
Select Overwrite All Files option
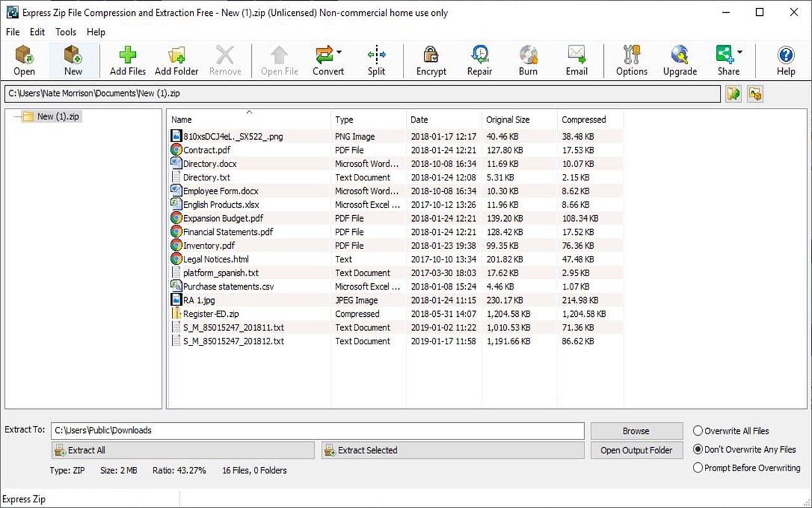coord(698,431)
